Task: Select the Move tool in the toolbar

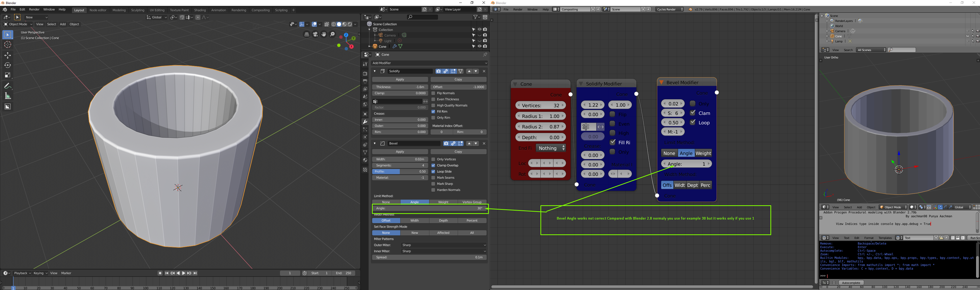Action: click(8, 55)
